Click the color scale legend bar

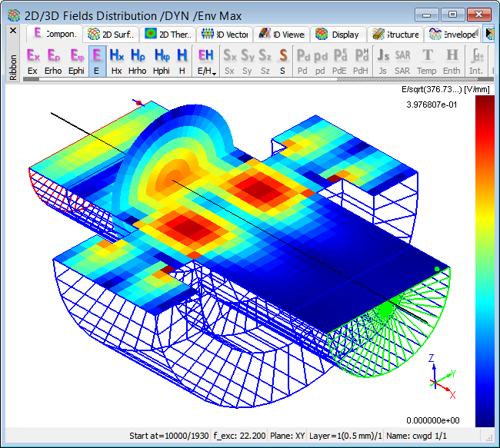point(485,261)
